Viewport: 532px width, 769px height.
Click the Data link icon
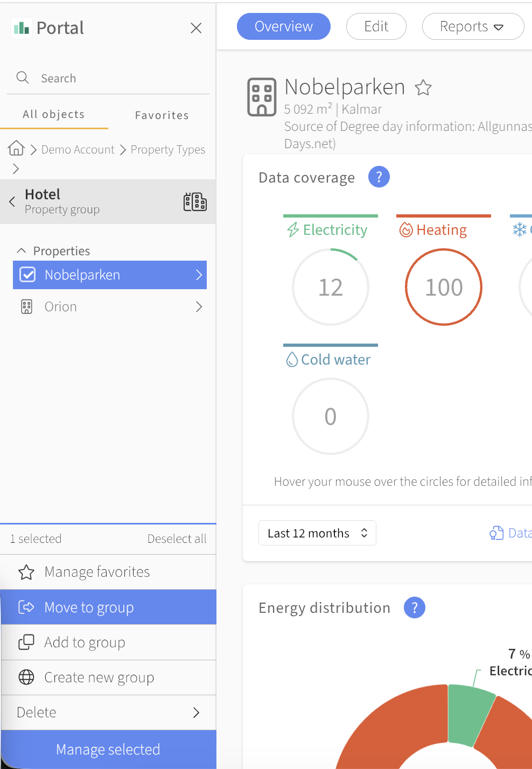click(496, 533)
